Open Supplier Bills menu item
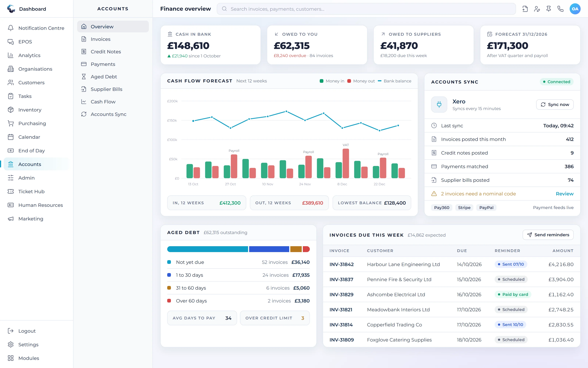588x368 pixels. pos(113,89)
